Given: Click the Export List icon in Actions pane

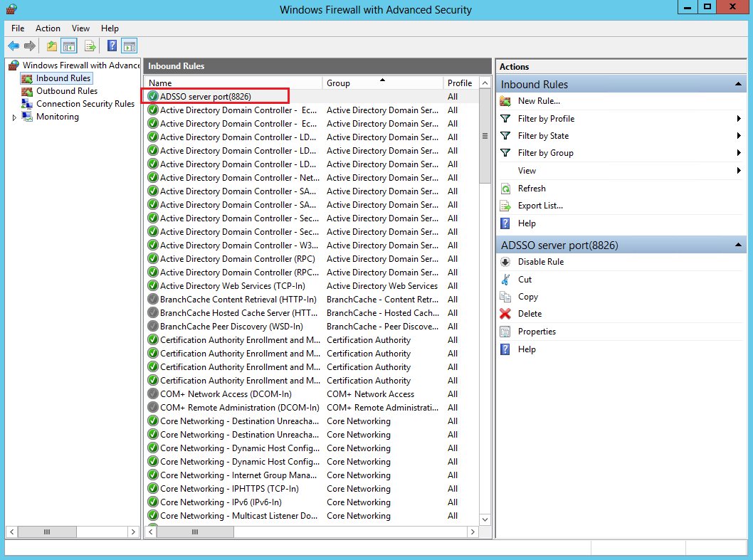Looking at the screenshot, I should click(x=505, y=206).
